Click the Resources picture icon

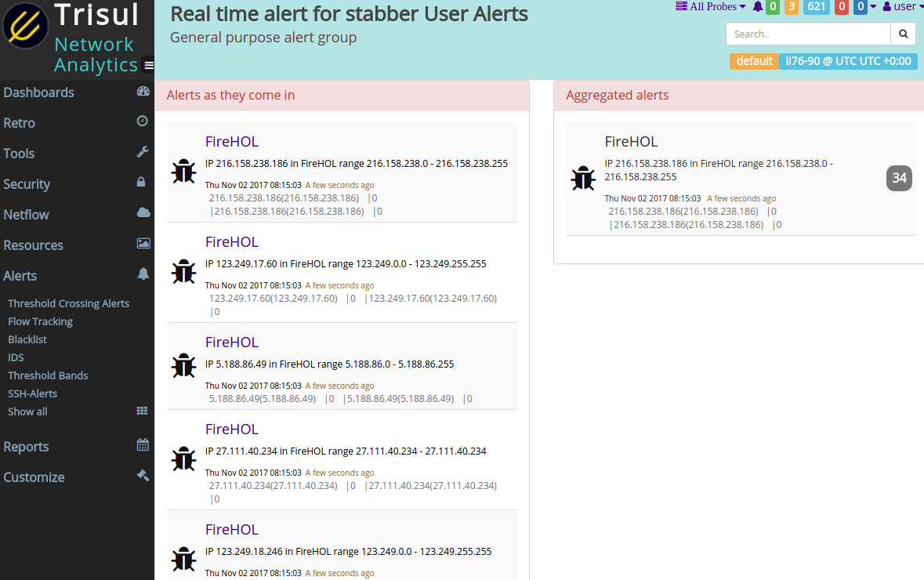pos(143,243)
